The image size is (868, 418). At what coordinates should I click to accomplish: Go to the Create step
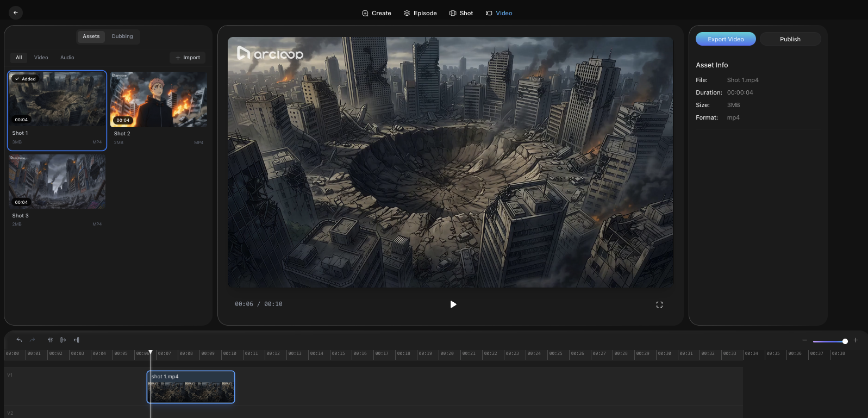[376, 13]
